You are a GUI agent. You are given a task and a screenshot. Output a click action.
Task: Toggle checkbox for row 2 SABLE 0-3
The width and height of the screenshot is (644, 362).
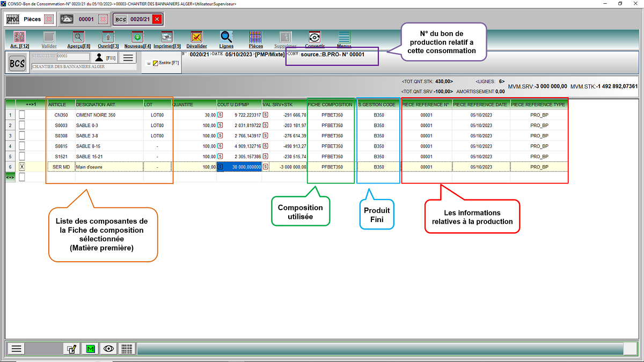(x=22, y=125)
